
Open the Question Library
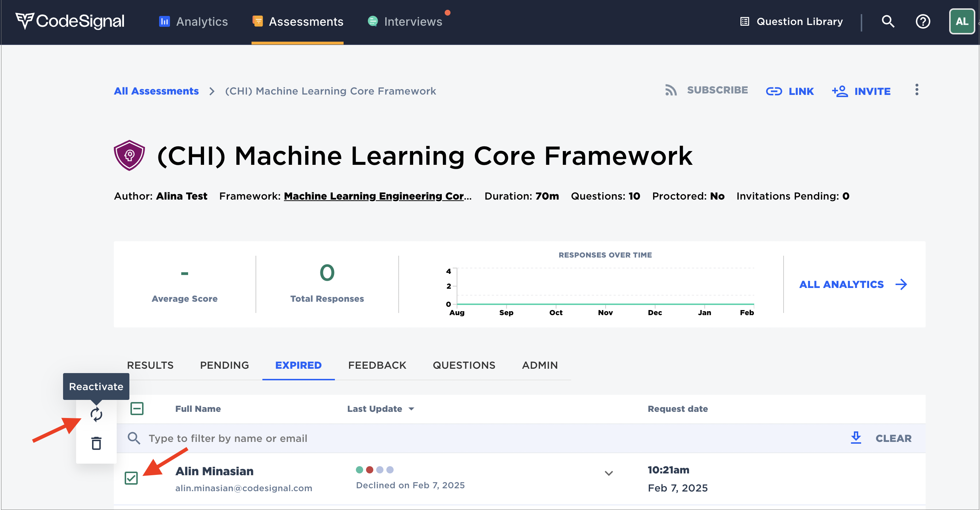791,22
